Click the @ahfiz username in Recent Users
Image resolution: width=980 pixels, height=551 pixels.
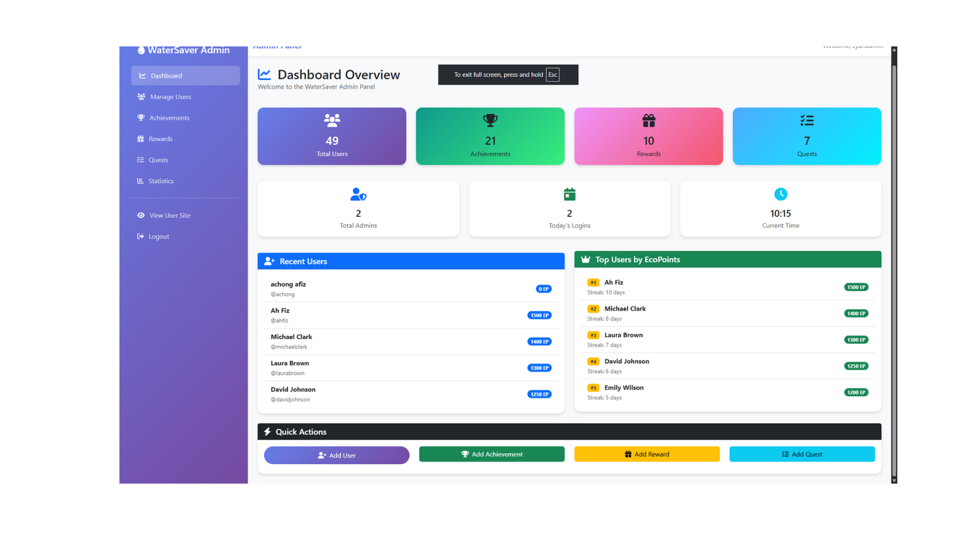(x=279, y=320)
